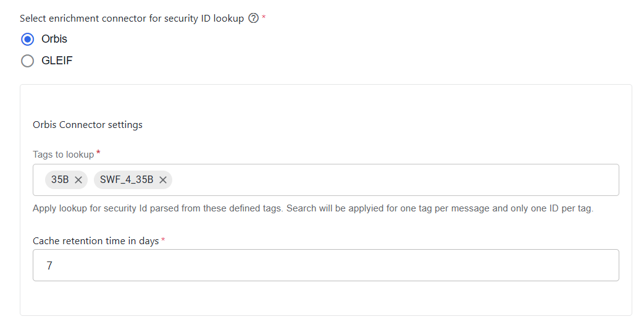The image size is (644, 327).
Task: Choose the Orbis option label
Action: click(x=54, y=39)
